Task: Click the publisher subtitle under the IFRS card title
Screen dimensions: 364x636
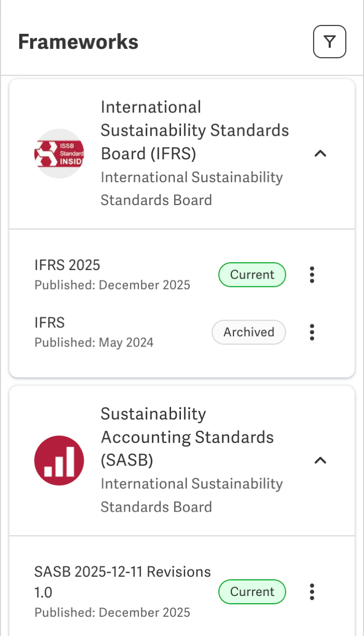Action: tap(192, 188)
